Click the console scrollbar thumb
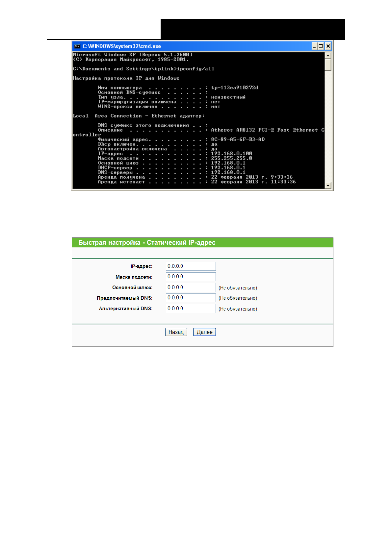 tap(328, 65)
